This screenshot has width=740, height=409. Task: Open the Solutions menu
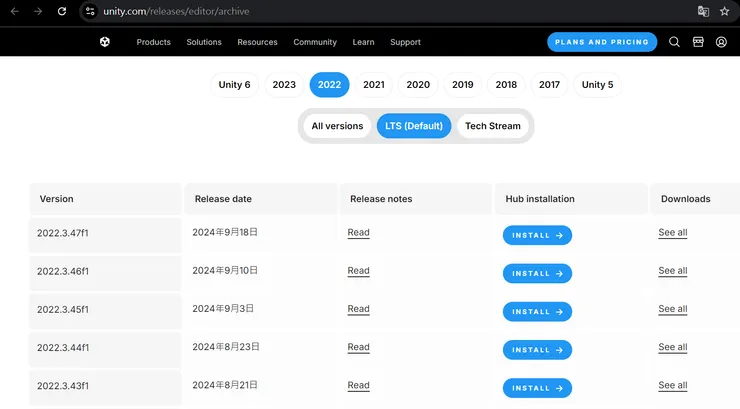pos(204,42)
